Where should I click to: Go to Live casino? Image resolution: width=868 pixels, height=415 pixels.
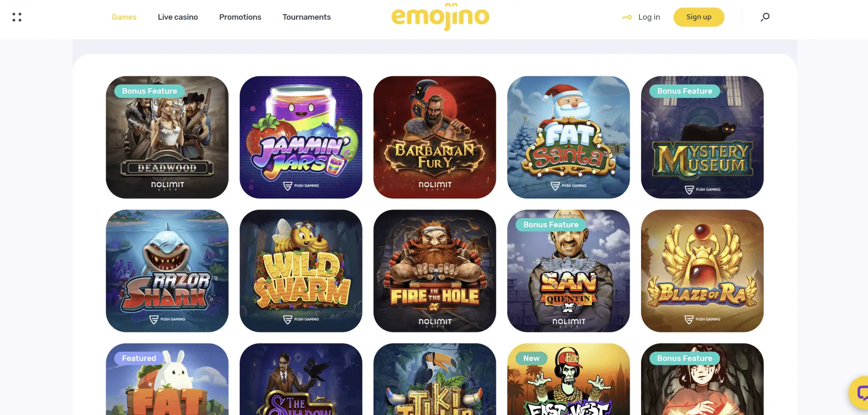click(178, 17)
